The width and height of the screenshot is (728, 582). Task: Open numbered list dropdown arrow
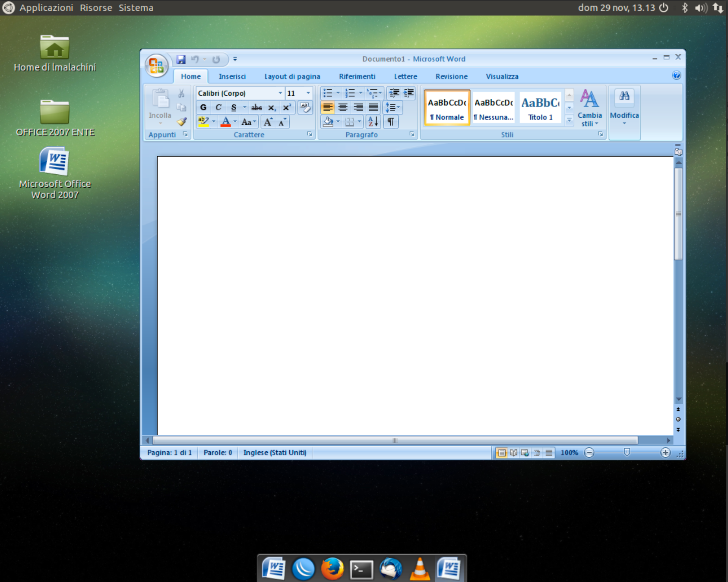(361, 93)
